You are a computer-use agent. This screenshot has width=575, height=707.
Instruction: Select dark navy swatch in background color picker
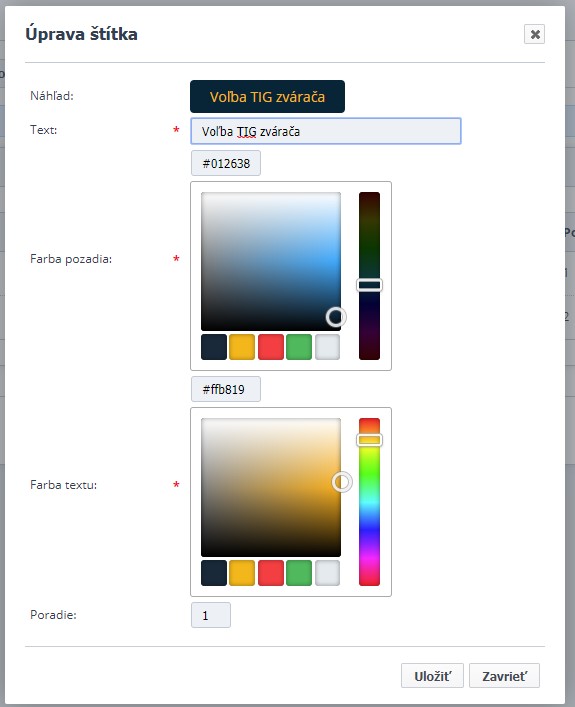[214, 347]
